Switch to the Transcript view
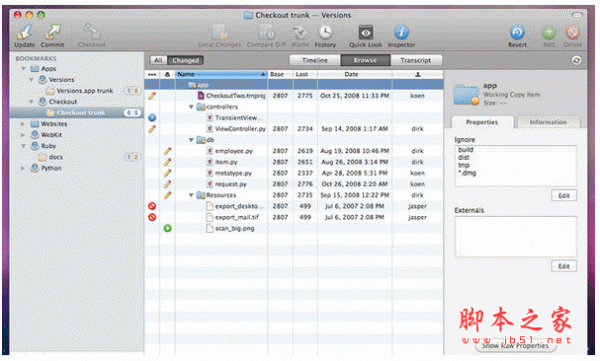The image size is (600, 361). 416,60
